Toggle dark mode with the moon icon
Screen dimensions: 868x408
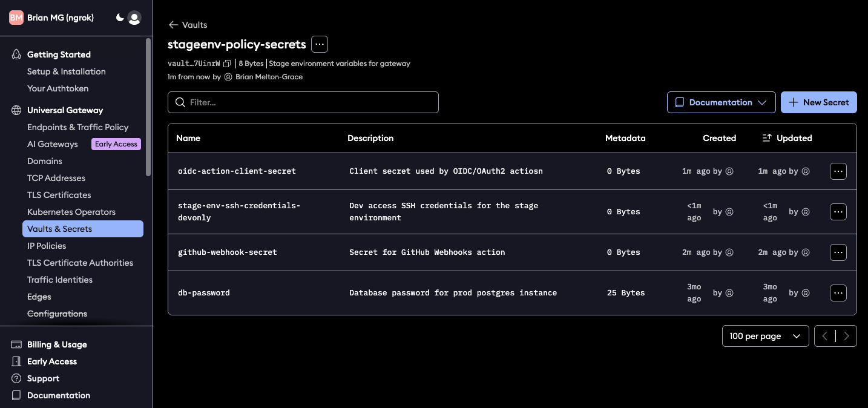(119, 18)
